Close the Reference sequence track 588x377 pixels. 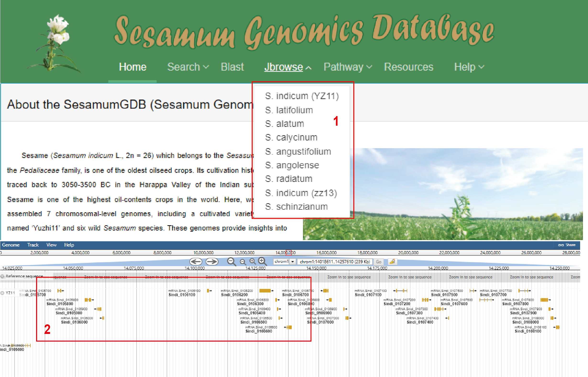[x=3, y=276]
